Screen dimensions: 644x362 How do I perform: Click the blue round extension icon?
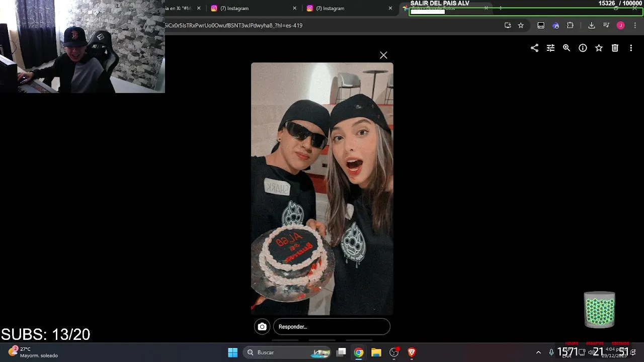555,25
